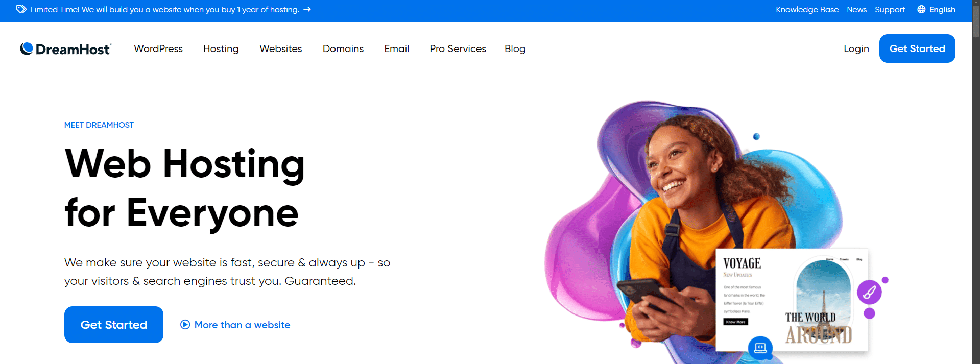Click the Voyage website preview thumbnail
The image size is (980, 364).
pyautogui.click(x=792, y=300)
